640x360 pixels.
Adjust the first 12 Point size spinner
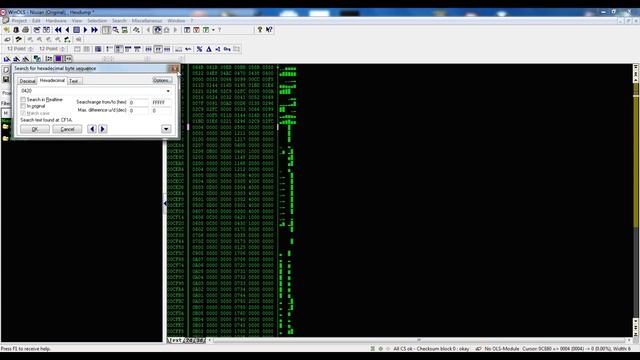click(31, 49)
